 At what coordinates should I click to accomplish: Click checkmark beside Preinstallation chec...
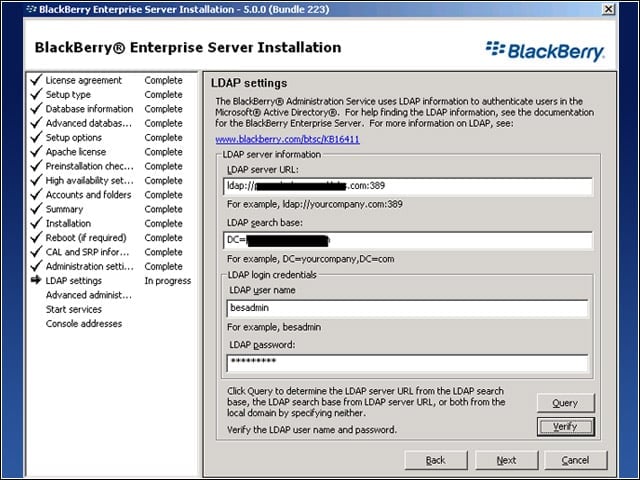coord(36,165)
